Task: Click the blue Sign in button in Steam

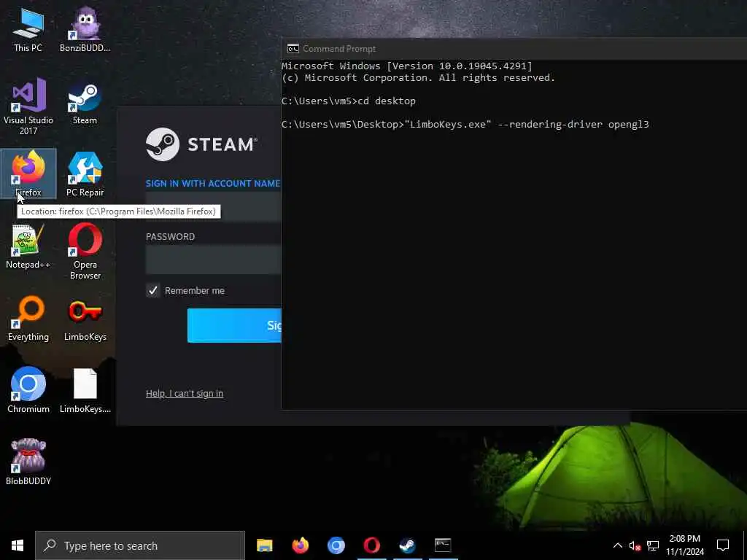Action: click(234, 325)
